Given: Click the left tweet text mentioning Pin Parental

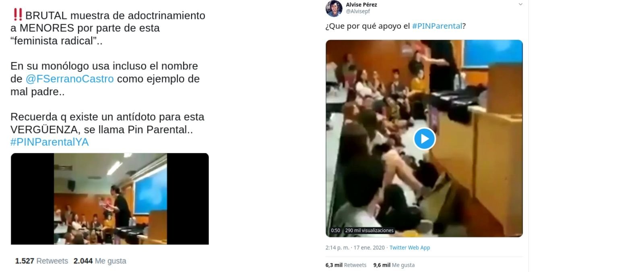Looking at the screenshot, I should coord(107,123).
